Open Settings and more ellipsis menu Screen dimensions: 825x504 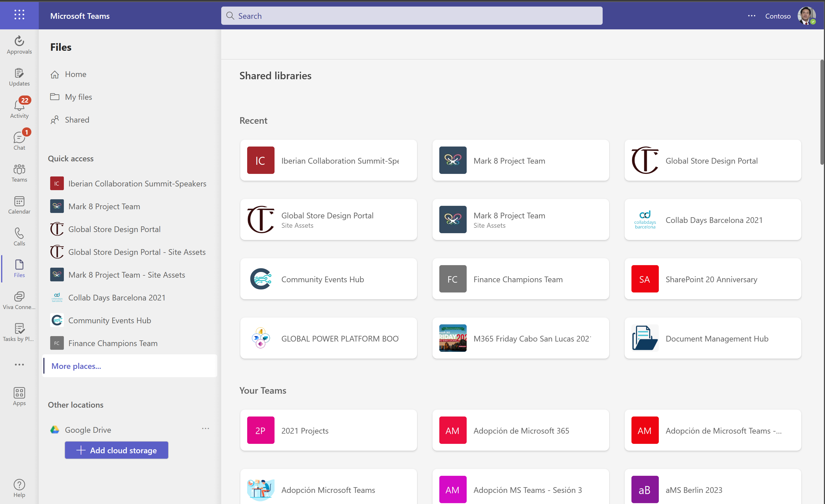(x=751, y=16)
